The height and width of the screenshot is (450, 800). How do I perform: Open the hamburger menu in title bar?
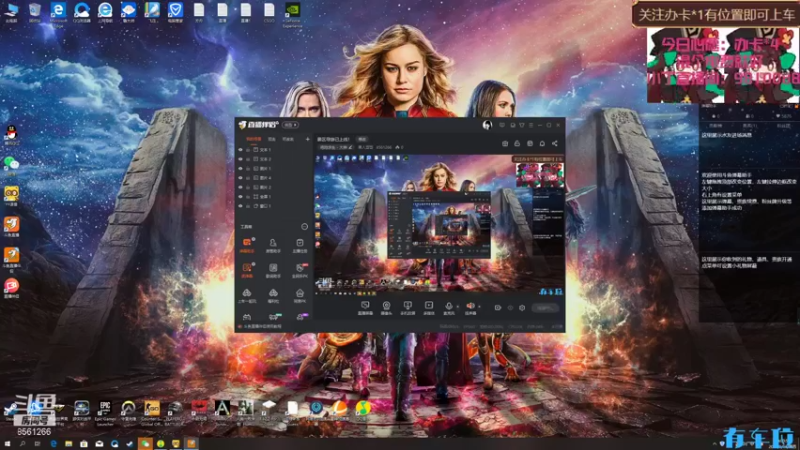point(531,125)
